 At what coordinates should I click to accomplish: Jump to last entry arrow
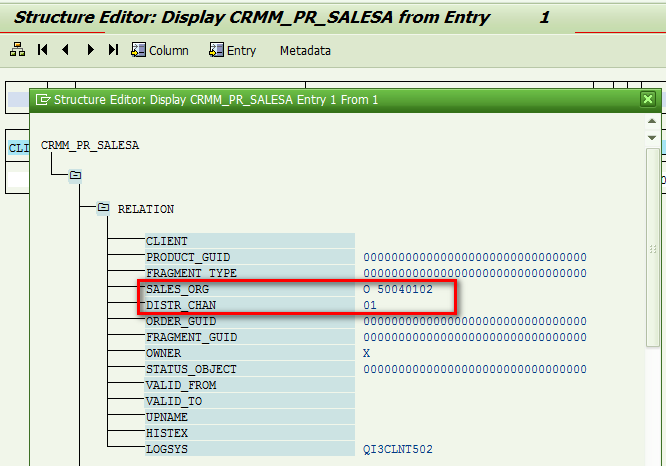(113, 50)
